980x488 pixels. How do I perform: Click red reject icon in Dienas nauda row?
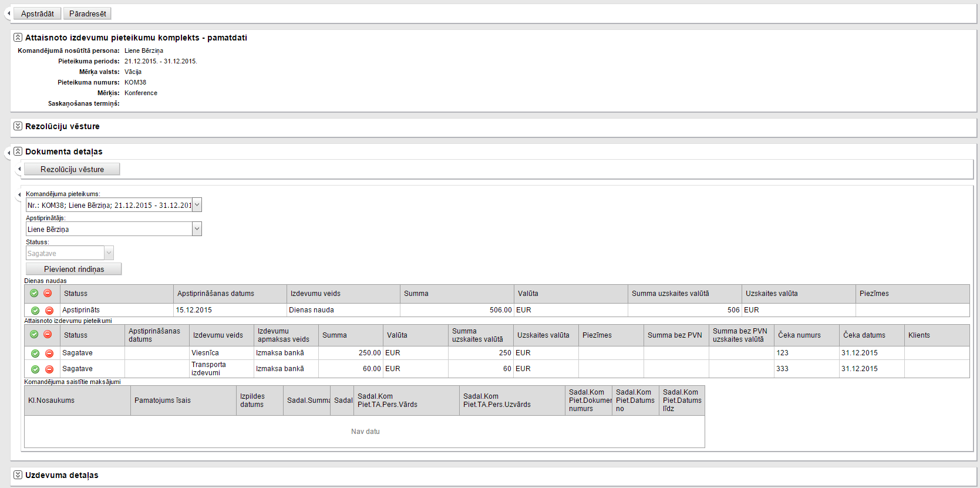[49, 311]
